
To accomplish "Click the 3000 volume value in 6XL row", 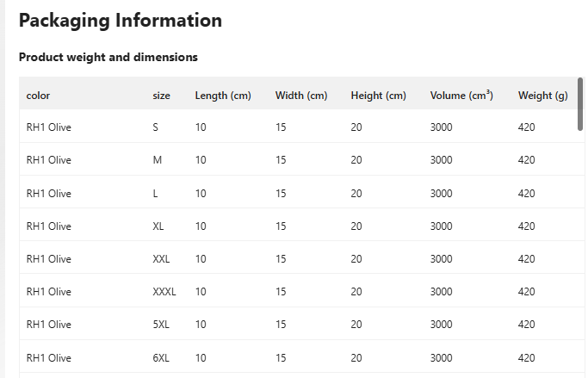I will (x=441, y=357).
